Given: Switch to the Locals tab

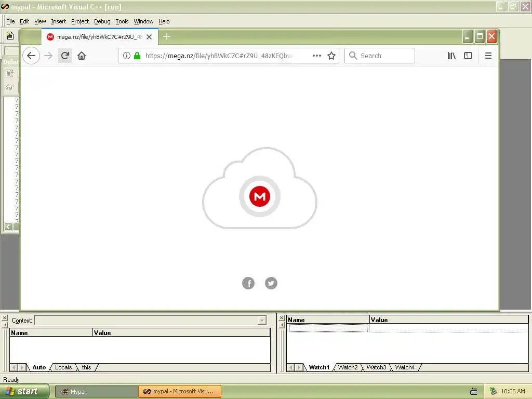Looking at the screenshot, I should click(63, 367).
